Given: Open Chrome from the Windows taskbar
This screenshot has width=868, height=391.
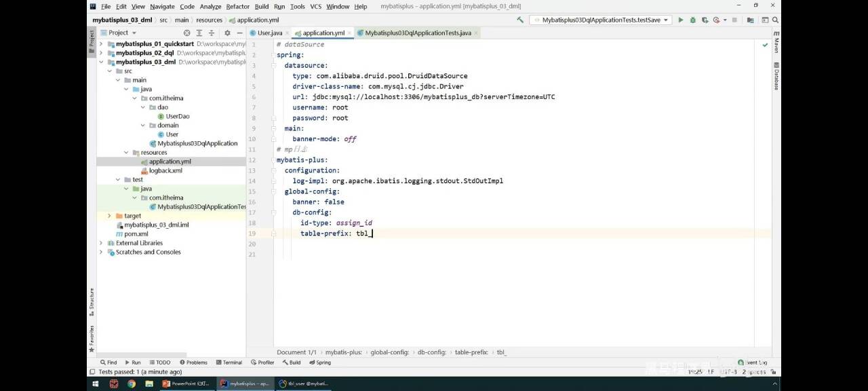Looking at the screenshot, I should [132, 384].
